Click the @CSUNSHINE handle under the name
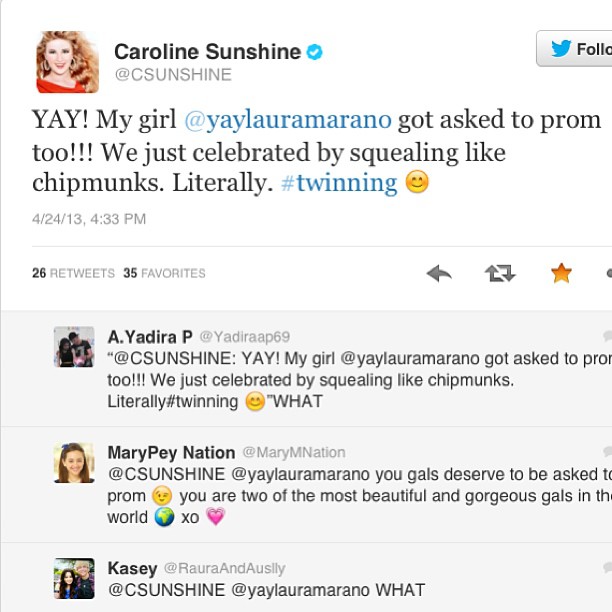 pos(173,75)
